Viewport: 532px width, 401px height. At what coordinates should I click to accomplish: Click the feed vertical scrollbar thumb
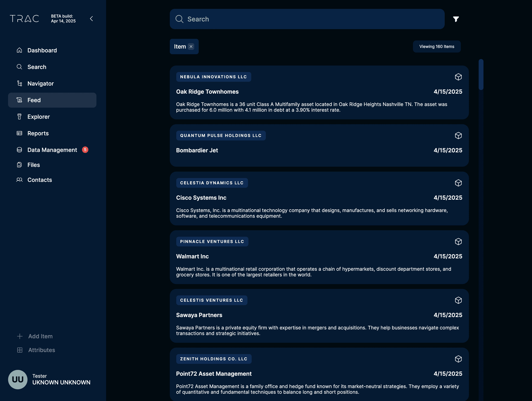[481, 75]
